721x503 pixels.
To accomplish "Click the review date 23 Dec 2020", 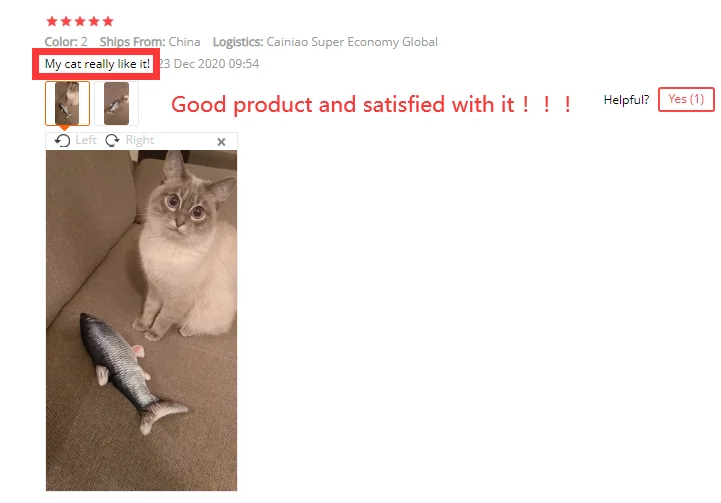I will click(x=209, y=63).
